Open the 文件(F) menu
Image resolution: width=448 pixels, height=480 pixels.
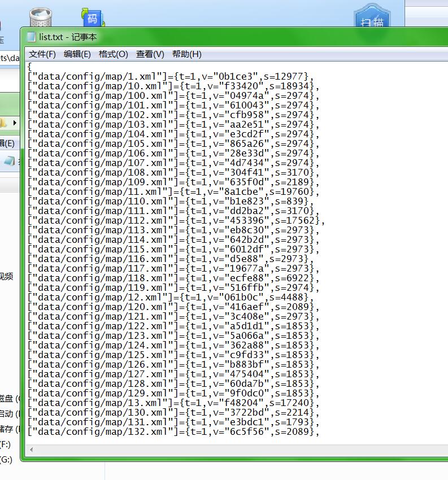(42, 54)
